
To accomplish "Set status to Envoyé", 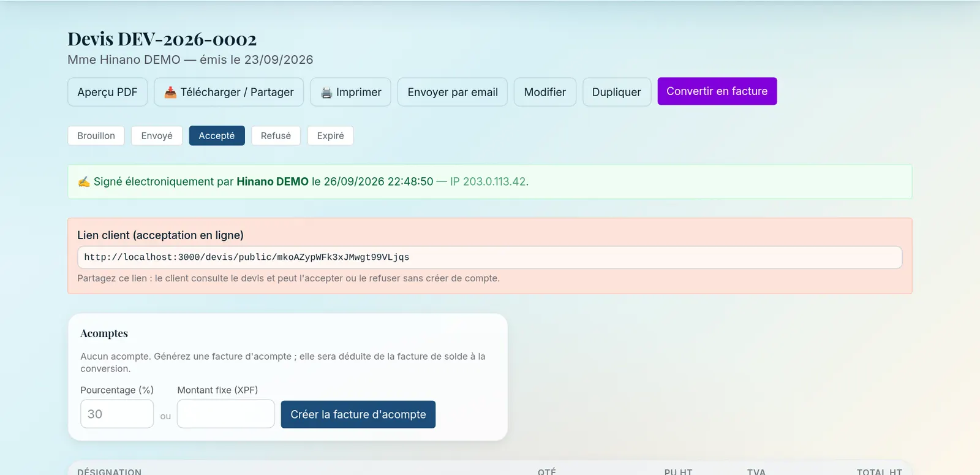I will pyautogui.click(x=157, y=135).
